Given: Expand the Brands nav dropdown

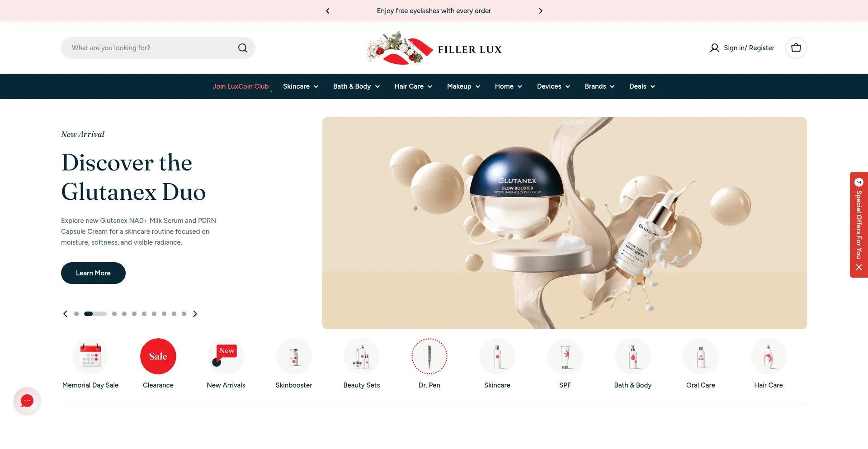Looking at the screenshot, I should click(599, 86).
